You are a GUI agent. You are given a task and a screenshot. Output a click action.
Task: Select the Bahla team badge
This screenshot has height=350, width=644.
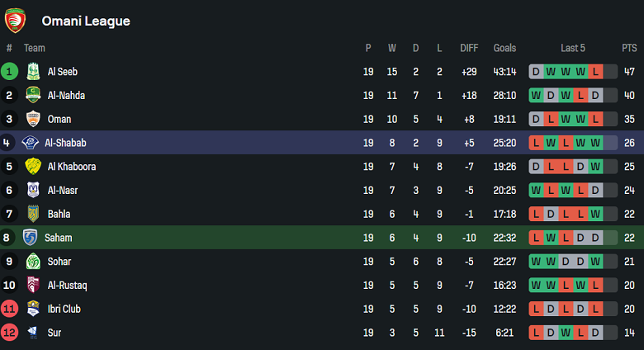[x=33, y=214]
